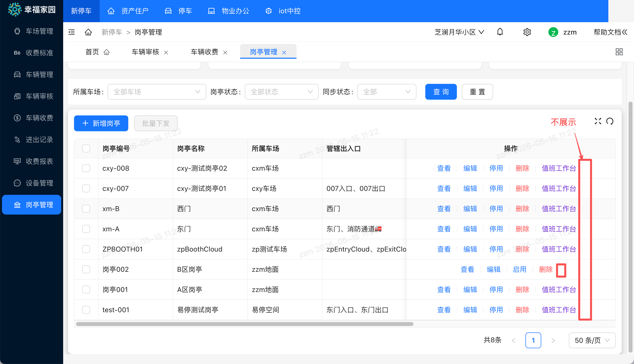Click 删除 for xm-A
The image size is (634, 364).
(522, 229)
